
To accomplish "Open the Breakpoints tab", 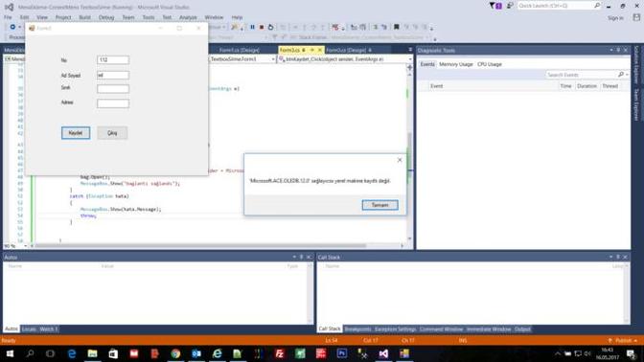I will tap(357, 329).
